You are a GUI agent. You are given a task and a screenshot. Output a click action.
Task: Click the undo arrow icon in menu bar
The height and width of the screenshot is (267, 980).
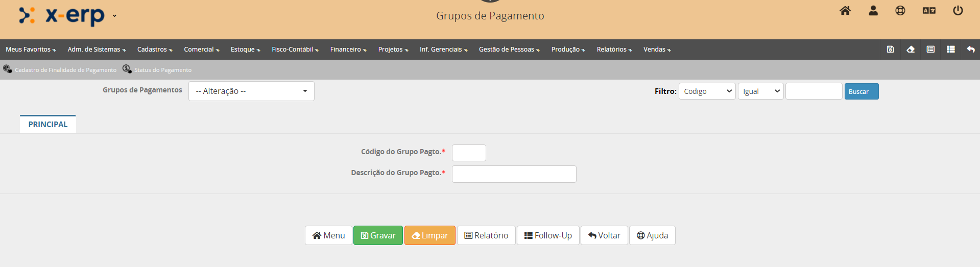click(971, 50)
